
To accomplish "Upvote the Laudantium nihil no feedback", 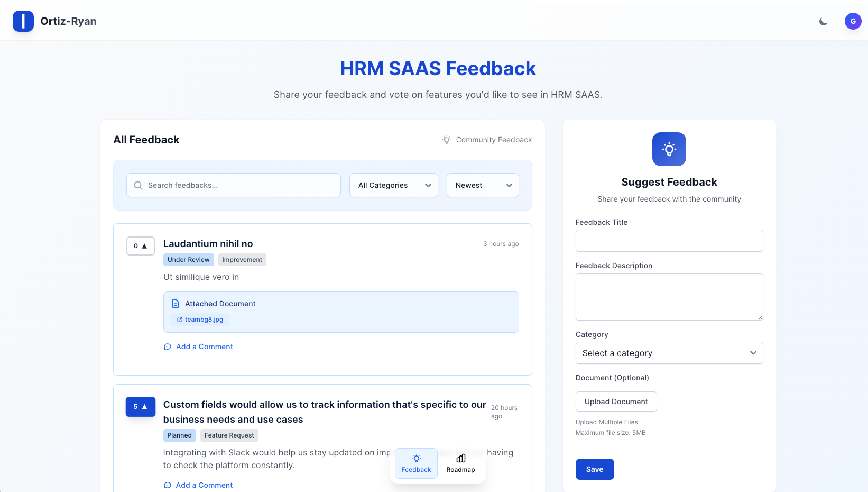I will [141, 246].
